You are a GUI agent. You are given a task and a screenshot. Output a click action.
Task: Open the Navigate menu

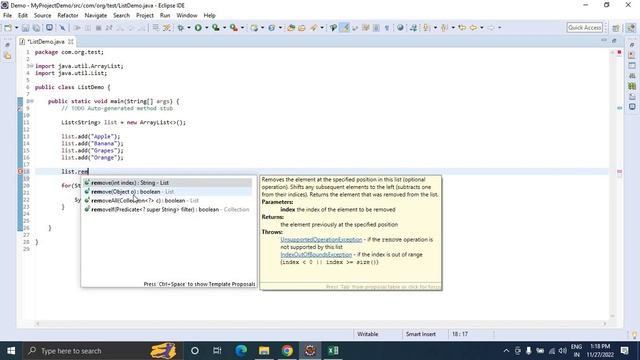coord(96,16)
